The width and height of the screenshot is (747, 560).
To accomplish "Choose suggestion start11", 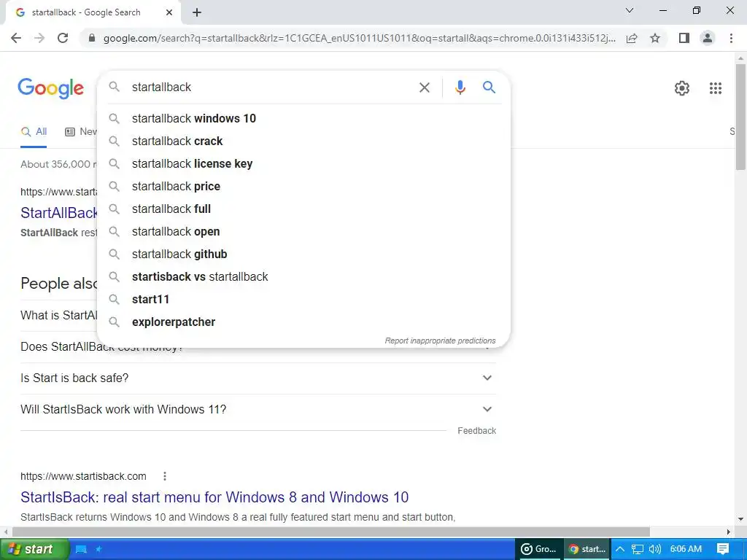I will tap(303, 300).
